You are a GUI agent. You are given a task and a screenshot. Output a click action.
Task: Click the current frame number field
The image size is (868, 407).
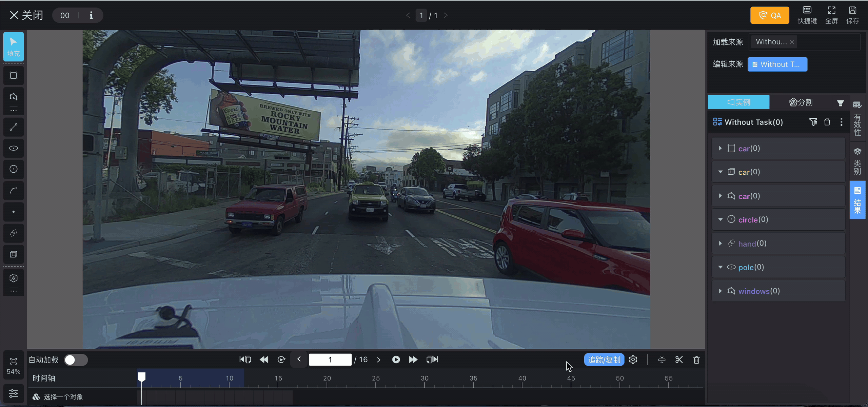(330, 360)
